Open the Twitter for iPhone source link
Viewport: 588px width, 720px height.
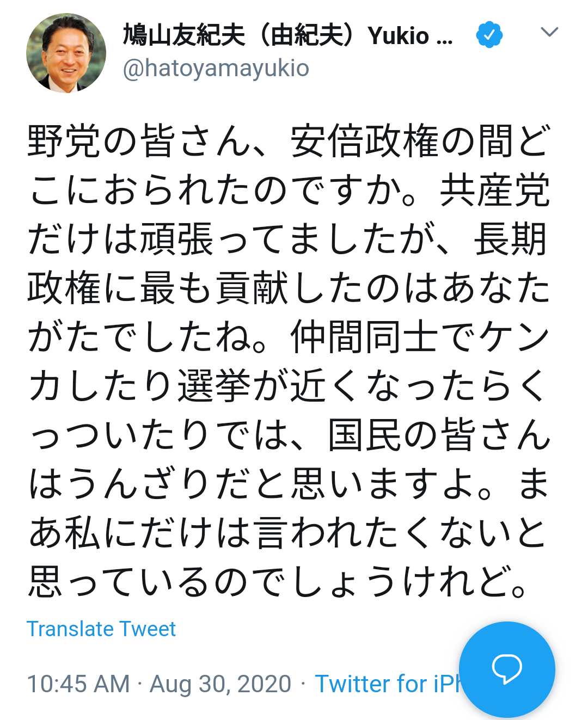click(x=388, y=684)
